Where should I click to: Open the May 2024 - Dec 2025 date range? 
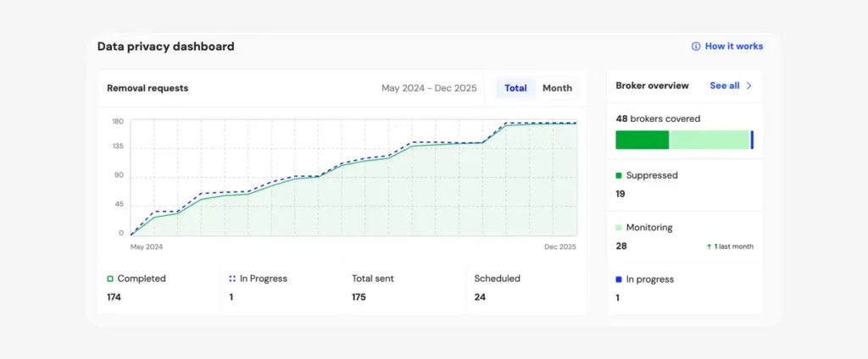coord(428,88)
